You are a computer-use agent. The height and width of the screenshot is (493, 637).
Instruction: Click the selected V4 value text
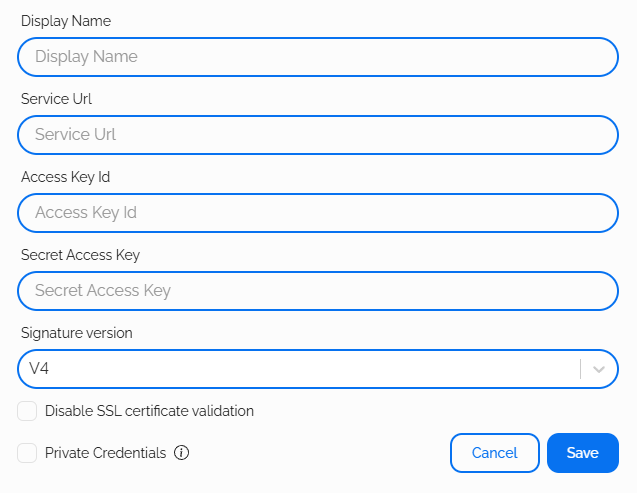pos(39,369)
